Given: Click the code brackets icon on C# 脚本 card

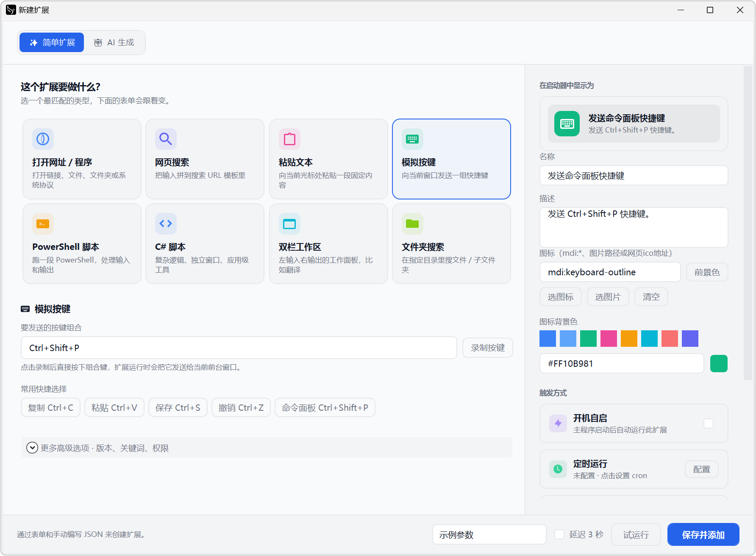Looking at the screenshot, I should click(166, 224).
